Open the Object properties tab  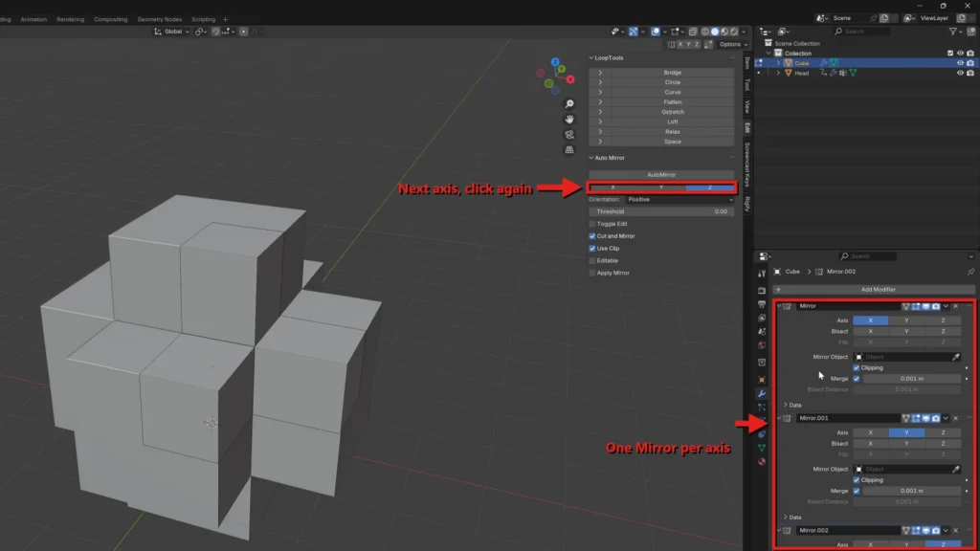coord(762,380)
